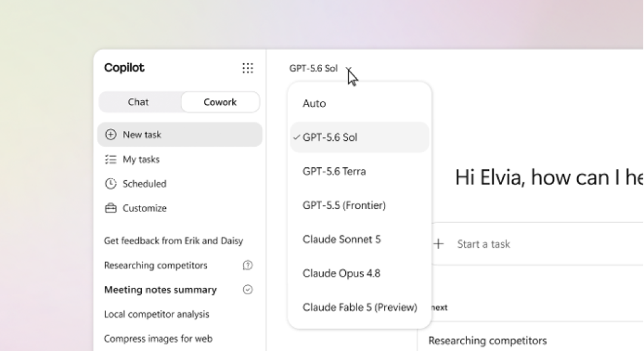Image resolution: width=644 pixels, height=351 pixels.
Task: Click the clock icon next to Scheduled
Action: coord(110,184)
